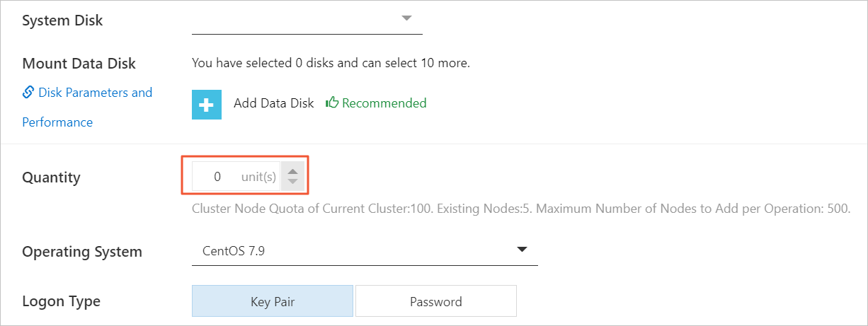Click the selected disks count message
Viewport: 868px width, 326px height.
click(331, 63)
